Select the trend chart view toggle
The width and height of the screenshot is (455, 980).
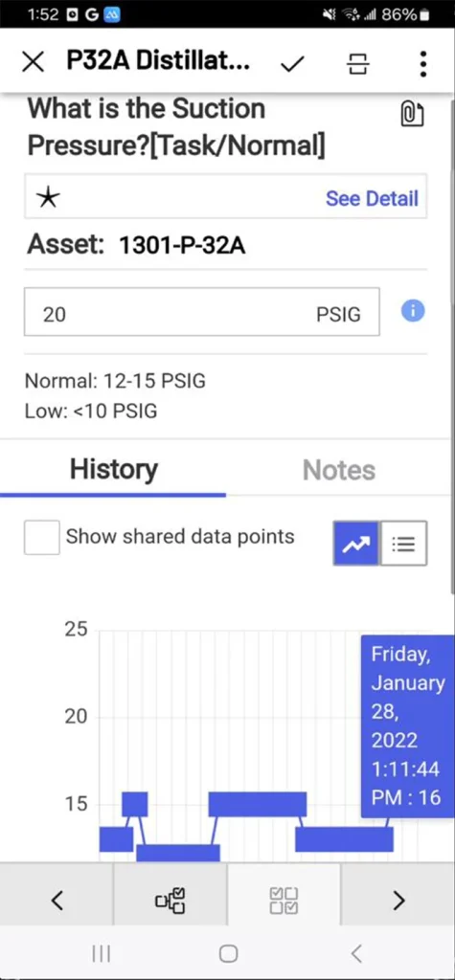pyautogui.click(x=355, y=544)
